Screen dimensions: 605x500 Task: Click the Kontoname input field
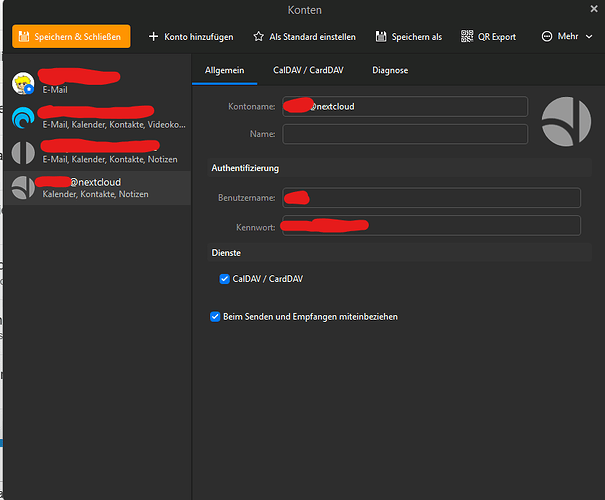pyautogui.click(x=405, y=106)
